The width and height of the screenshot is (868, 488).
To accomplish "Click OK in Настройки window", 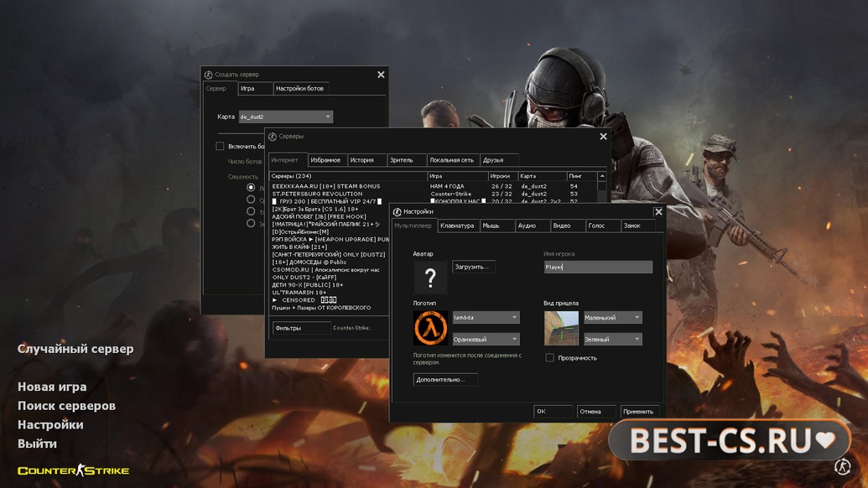I will pos(553,412).
